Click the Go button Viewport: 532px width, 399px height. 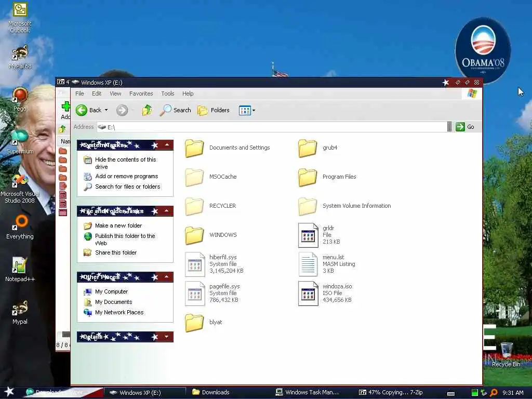465,127
